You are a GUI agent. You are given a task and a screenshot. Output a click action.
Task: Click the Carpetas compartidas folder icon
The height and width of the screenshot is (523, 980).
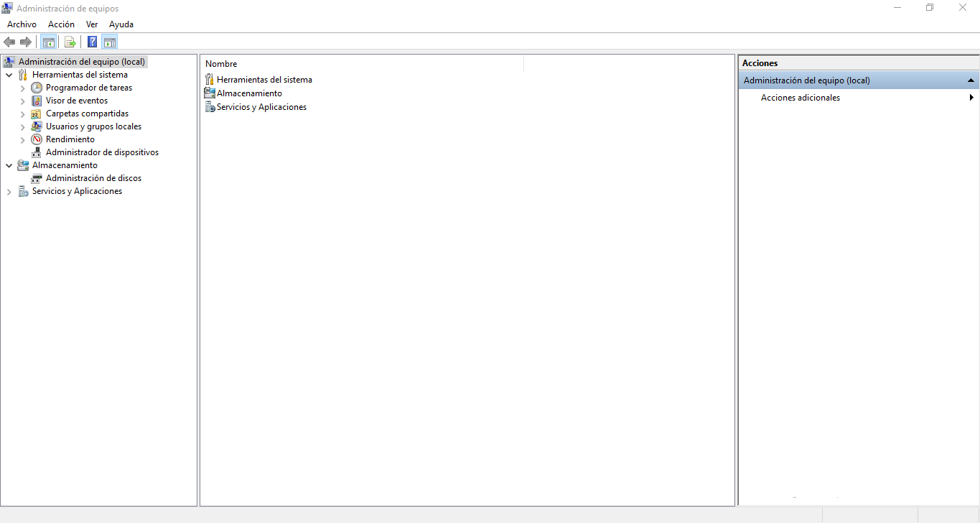[x=37, y=114]
